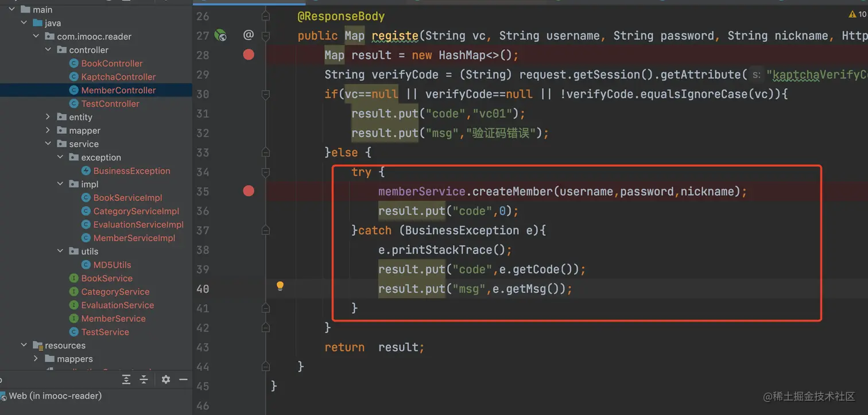The height and width of the screenshot is (415, 868).
Task: Click the mappers folder icon under resources
Action: coord(50,359)
